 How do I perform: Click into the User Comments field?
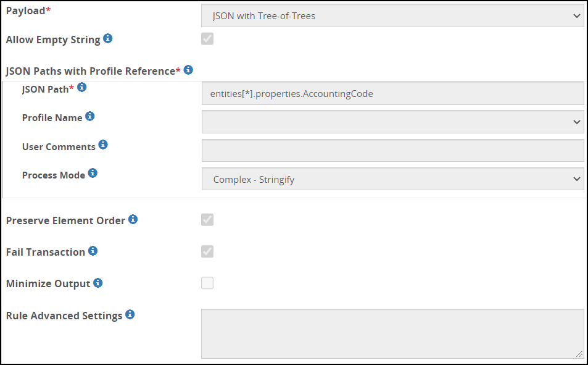(392, 150)
